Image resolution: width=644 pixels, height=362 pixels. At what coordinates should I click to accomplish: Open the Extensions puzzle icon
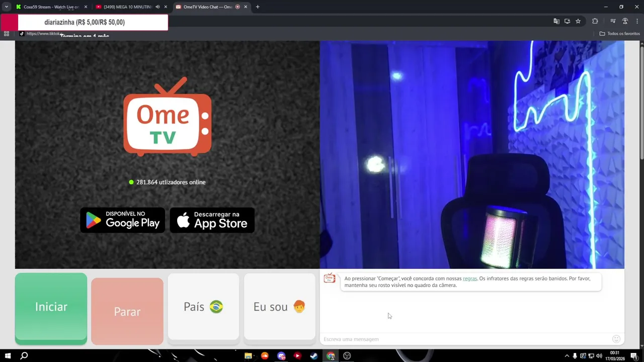595,21
